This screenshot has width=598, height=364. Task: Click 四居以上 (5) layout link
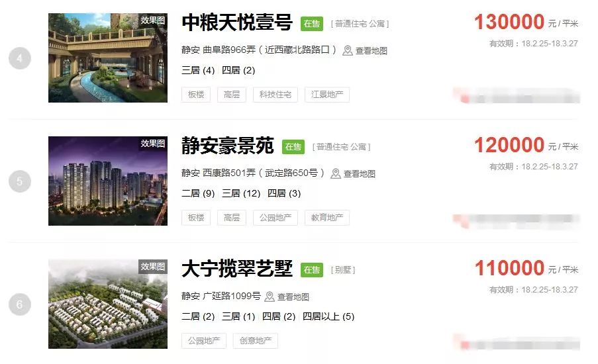(328, 316)
